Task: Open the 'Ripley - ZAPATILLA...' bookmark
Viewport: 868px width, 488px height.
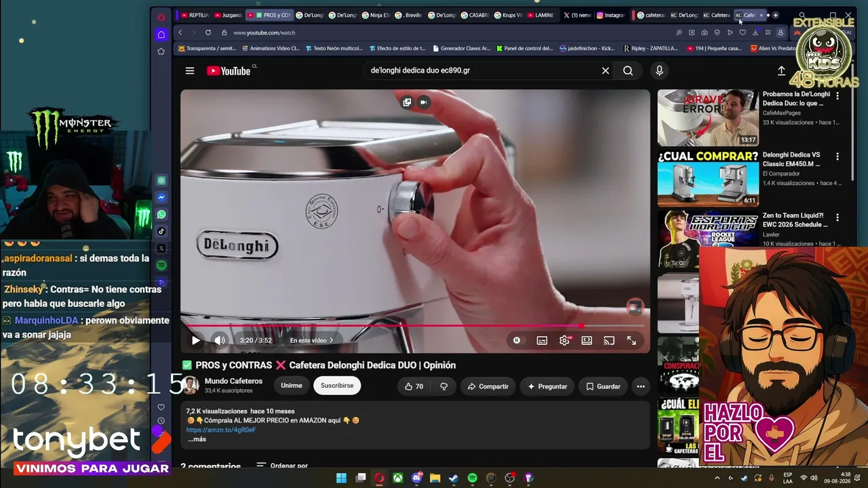Action: coord(650,49)
